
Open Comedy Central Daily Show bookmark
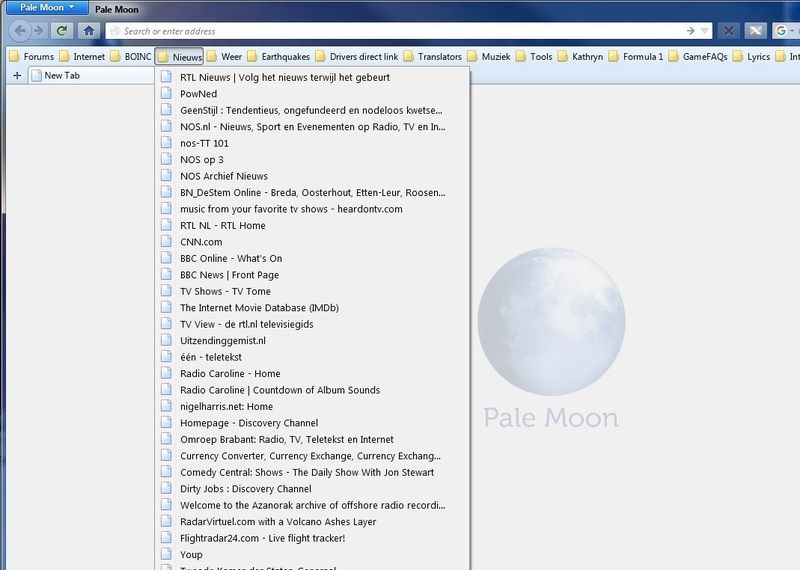(312, 472)
